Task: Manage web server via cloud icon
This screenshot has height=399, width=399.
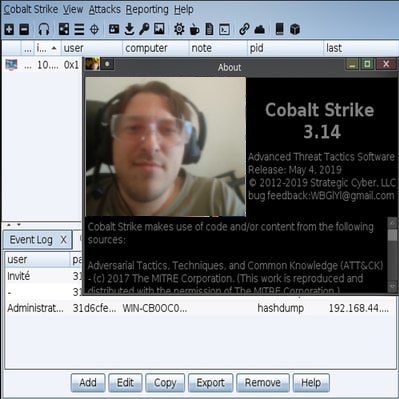Action: pyautogui.click(x=260, y=29)
